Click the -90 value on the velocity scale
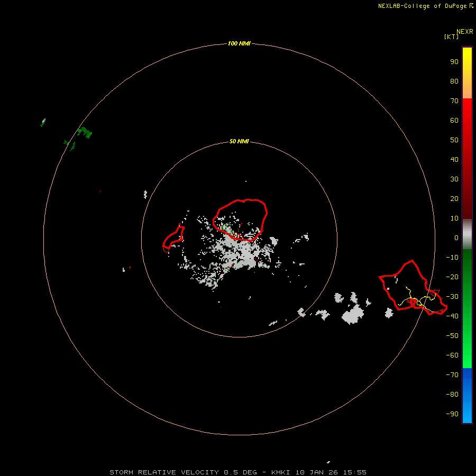476x476 pixels. pyautogui.click(x=452, y=414)
